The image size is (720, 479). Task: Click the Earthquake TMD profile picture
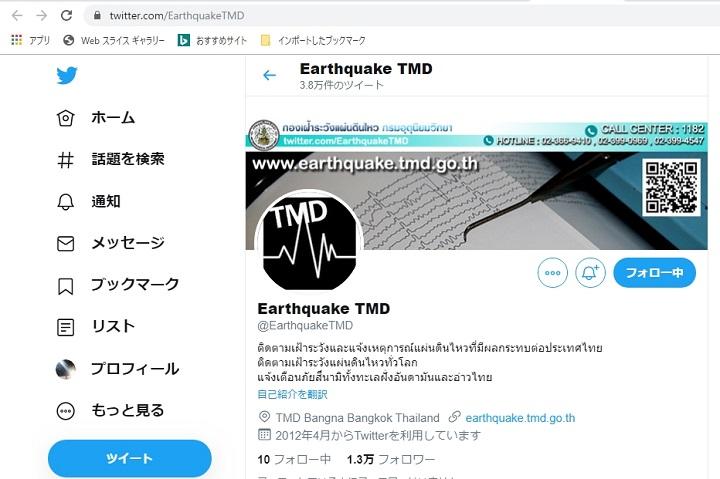309,244
